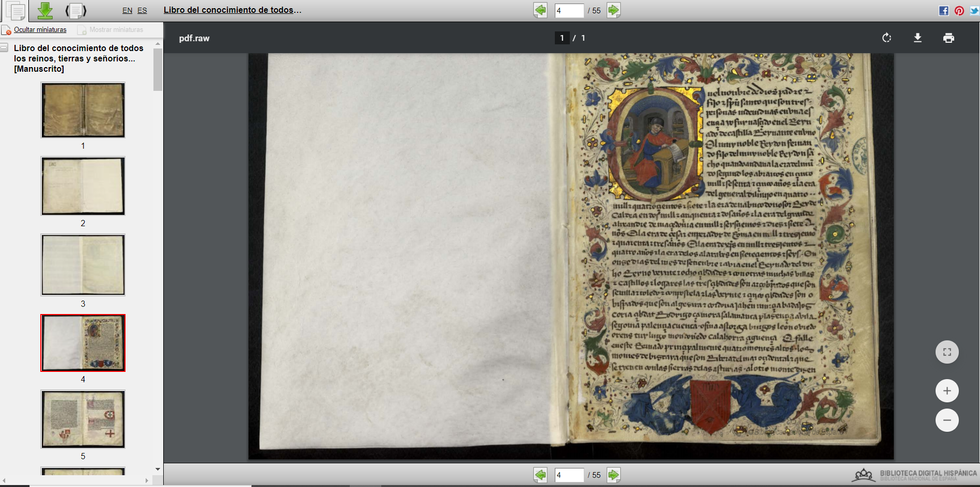This screenshot has height=487, width=980.
Task: Go to previous page using top green arrow
Action: 541,10
